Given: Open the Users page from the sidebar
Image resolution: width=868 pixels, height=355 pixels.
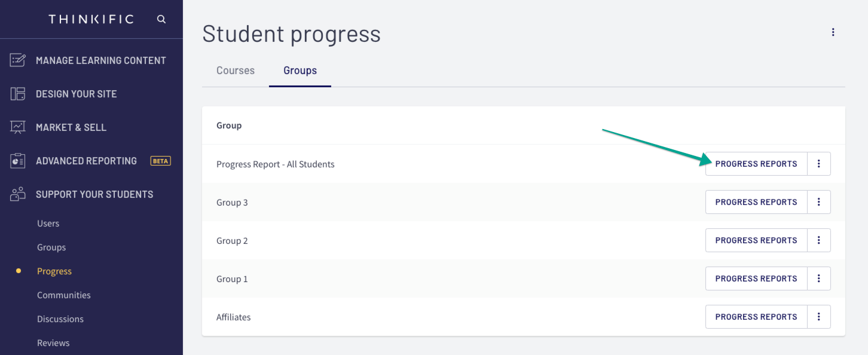Looking at the screenshot, I should pos(48,223).
